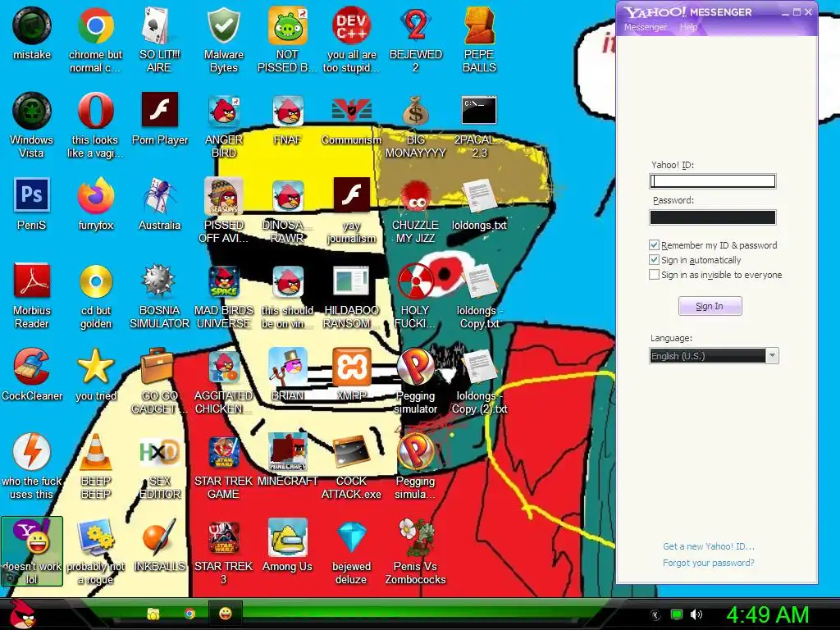
Task: Follow 'Get a new Yahoo! ID...' link
Action: pyautogui.click(x=708, y=546)
